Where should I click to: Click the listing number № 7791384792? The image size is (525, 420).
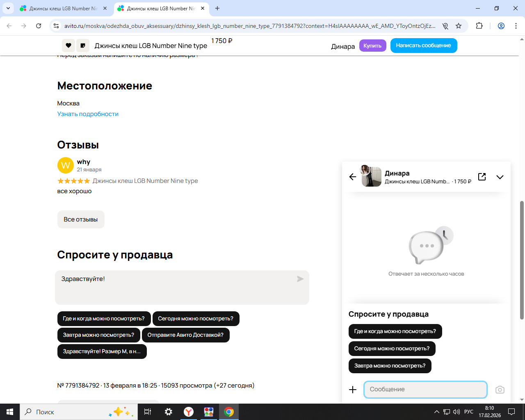click(78, 386)
